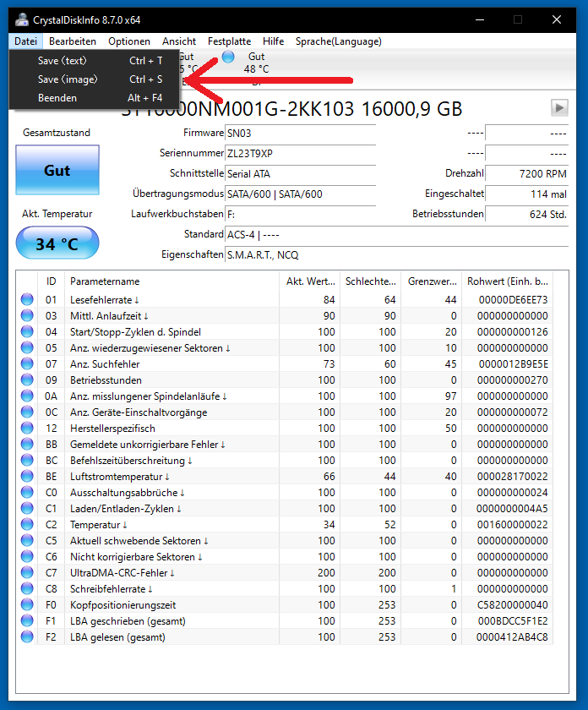Click status orb for Herstellerspezifisch row
This screenshot has height=710, width=588.
pos(27,428)
